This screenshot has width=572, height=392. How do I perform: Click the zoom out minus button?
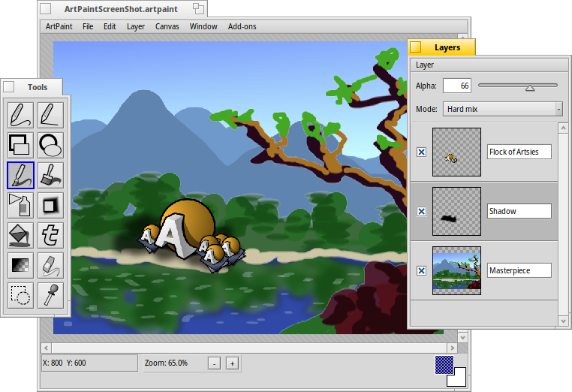tap(214, 363)
